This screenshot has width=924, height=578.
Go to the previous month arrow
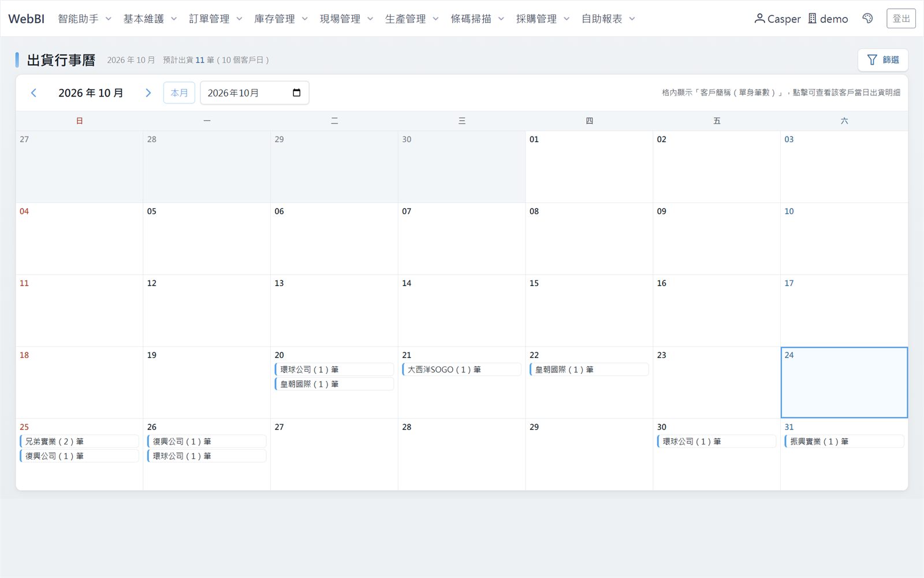tap(33, 93)
